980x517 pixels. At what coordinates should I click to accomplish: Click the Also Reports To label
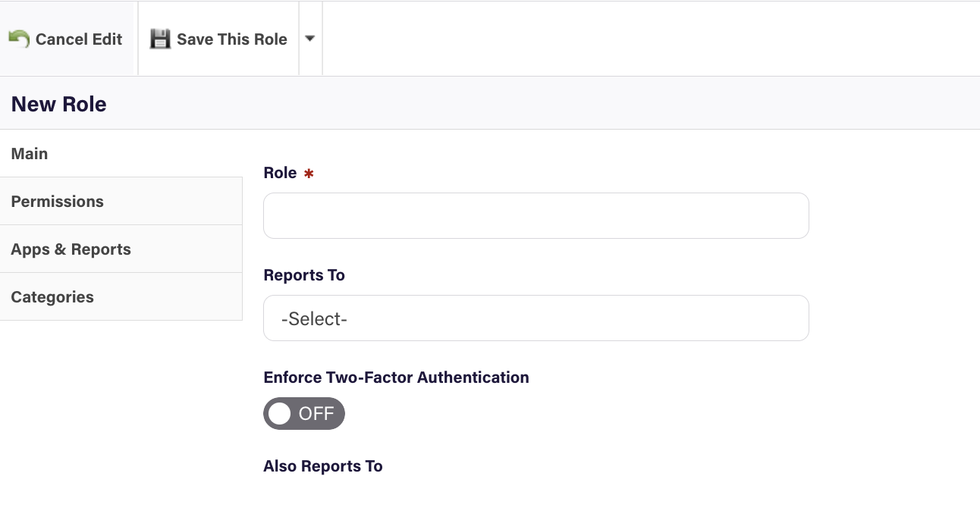(x=323, y=466)
